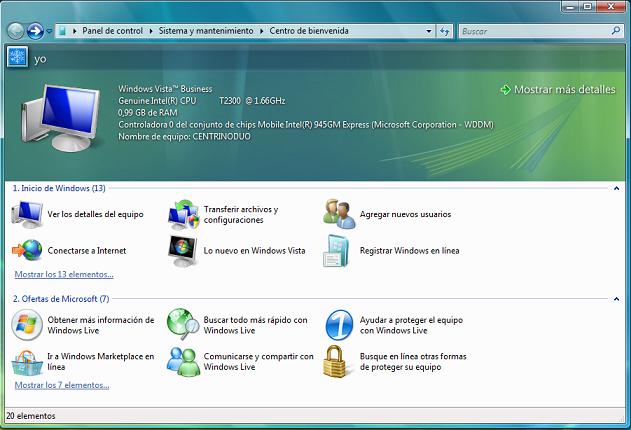Click the green arrow beside Mostrar más detalles
The image size is (631, 430).
(505, 89)
